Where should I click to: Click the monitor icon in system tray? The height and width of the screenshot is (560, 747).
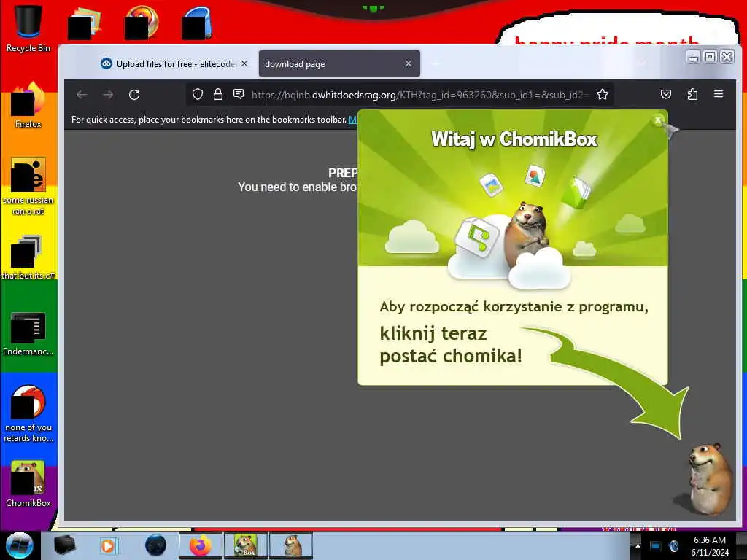coord(656,545)
